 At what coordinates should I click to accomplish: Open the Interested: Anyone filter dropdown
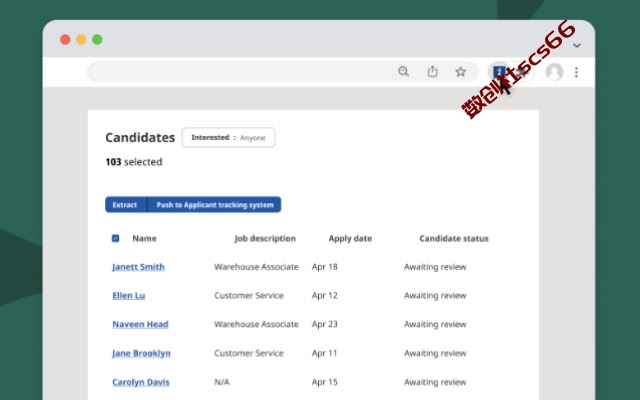pyautogui.click(x=228, y=138)
